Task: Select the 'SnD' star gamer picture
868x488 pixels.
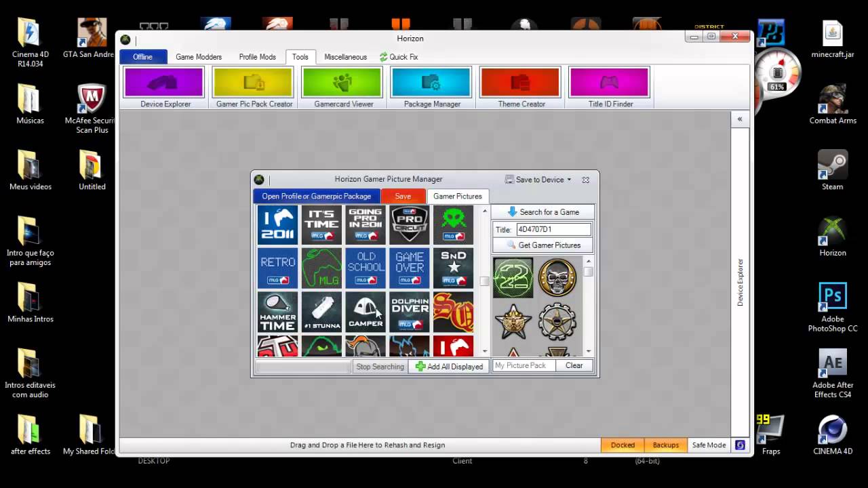Action: click(453, 268)
